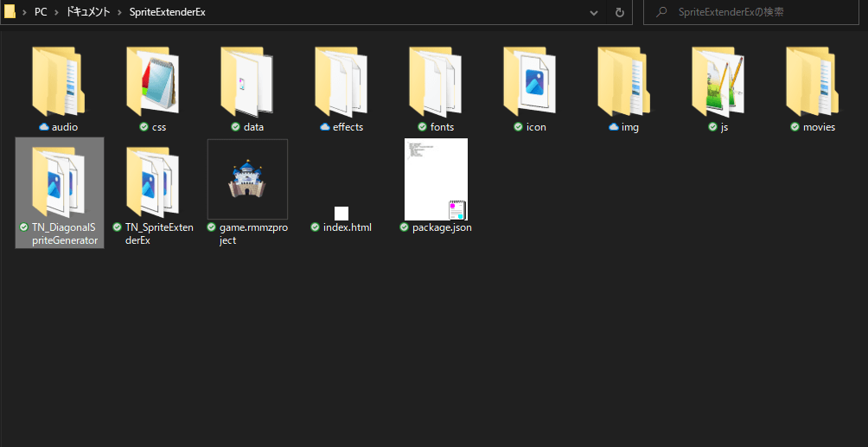This screenshot has width=868, height=447.
Task: Select the js folder
Action: 718,81
